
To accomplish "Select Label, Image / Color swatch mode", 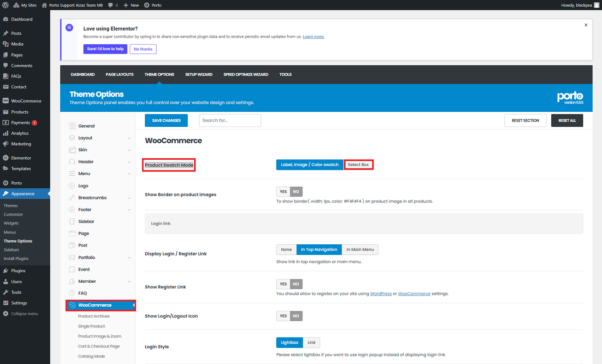I will tap(309, 165).
